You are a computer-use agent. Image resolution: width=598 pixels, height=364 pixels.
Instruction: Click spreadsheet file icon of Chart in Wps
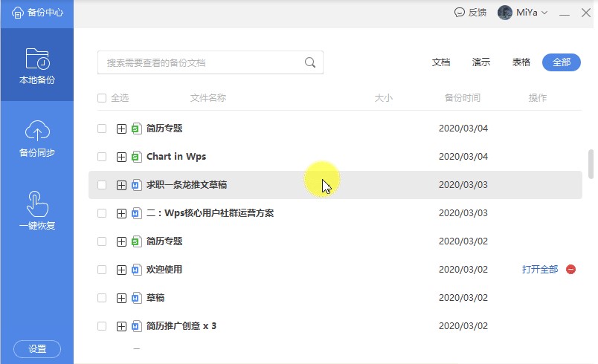click(x=136, y=157)
